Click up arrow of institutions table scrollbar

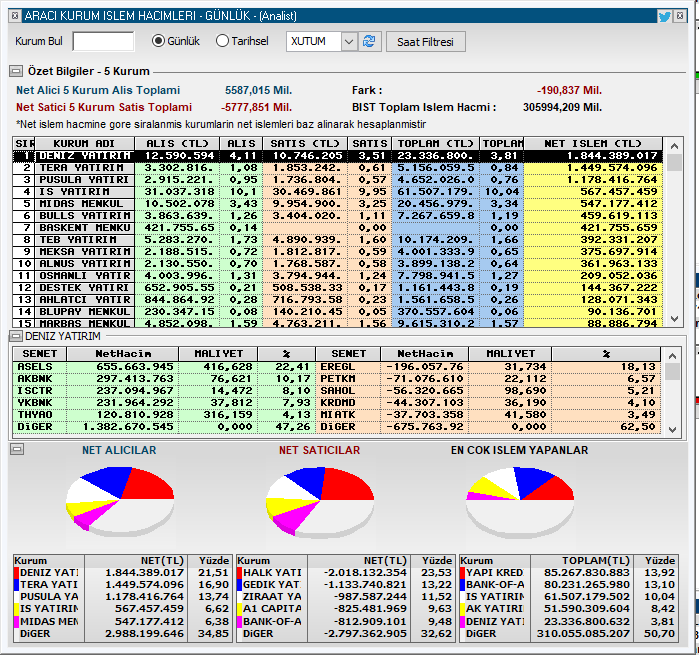(674, 146)
